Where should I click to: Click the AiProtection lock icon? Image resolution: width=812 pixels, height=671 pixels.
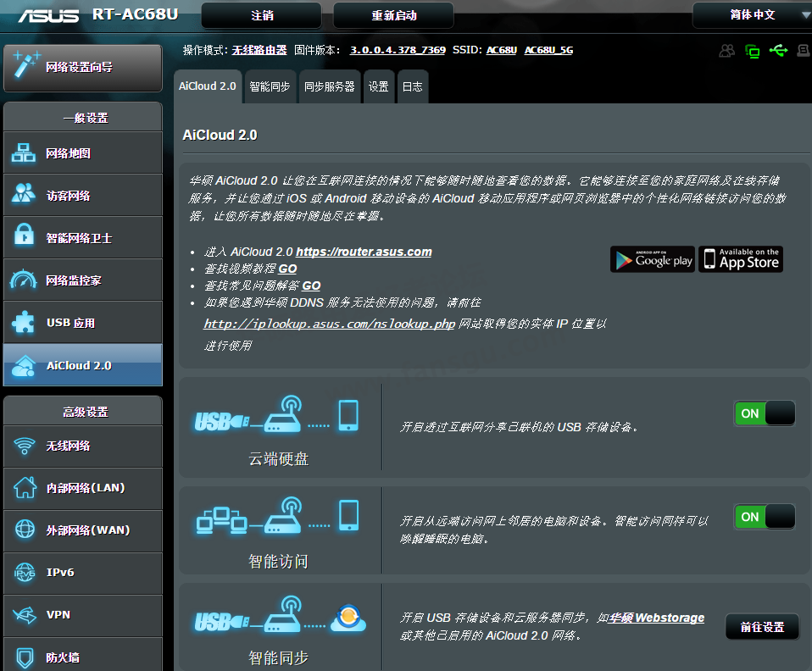24,234
